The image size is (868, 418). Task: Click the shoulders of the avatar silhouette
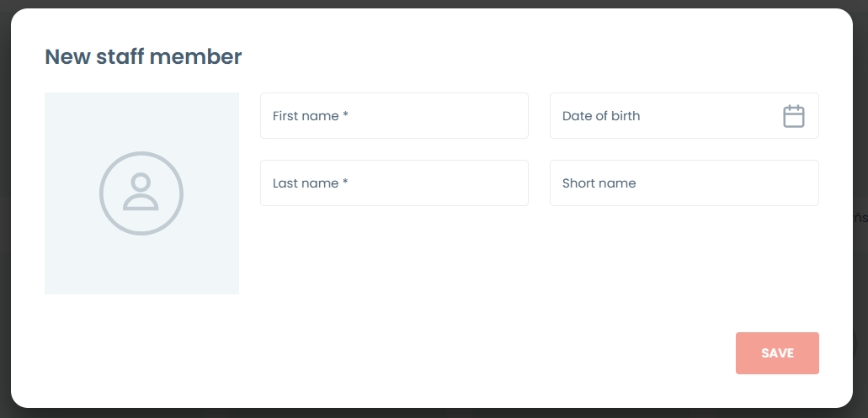(x=141, y=203)
